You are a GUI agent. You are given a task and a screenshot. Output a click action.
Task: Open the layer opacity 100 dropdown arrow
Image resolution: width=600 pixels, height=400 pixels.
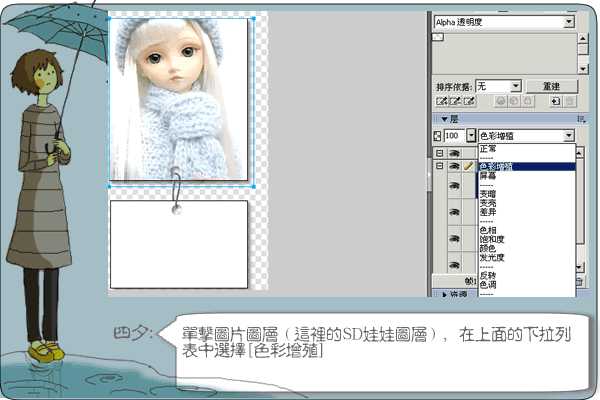click(x=471, y=135)
